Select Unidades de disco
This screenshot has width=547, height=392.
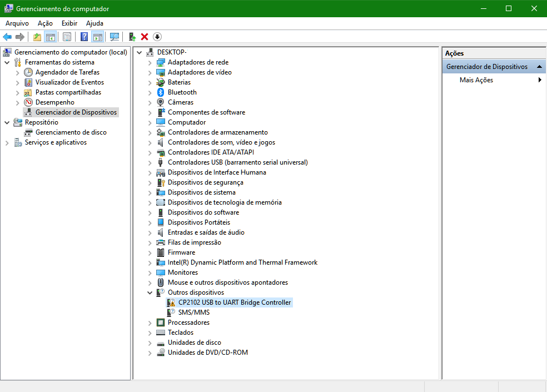point(195,343)
